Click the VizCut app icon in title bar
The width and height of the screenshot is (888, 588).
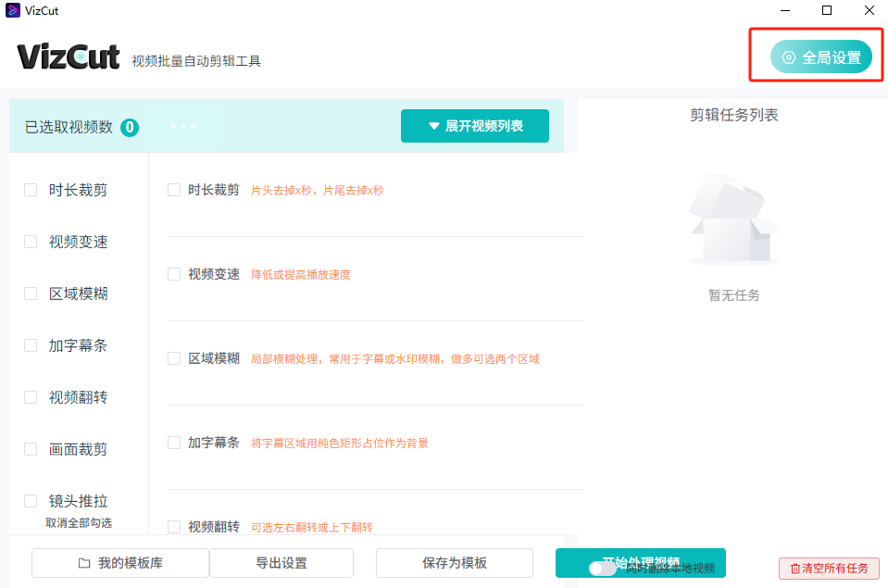pyautogui.click(x=13, y=10)
